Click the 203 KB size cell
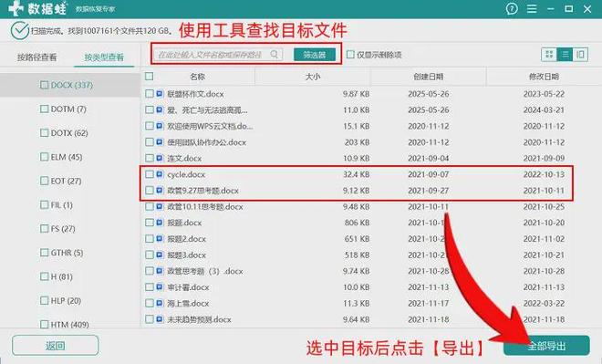 pos(357,142)
